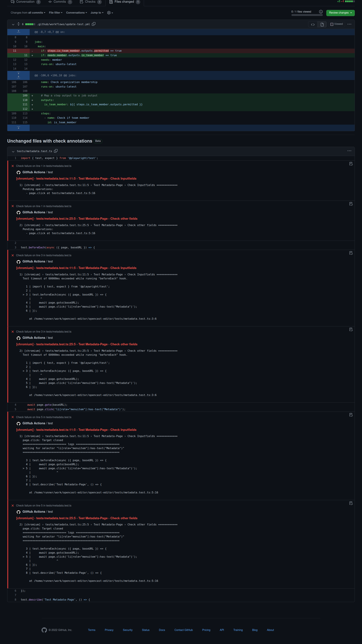Open the Pricing link in the footer
362x644 pixels.
206,630
